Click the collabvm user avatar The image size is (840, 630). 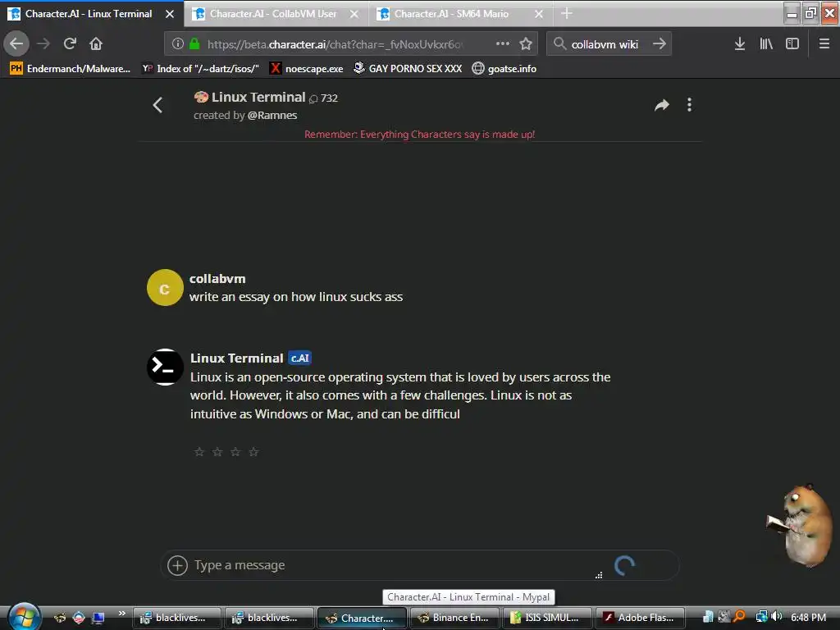click(x=165, y=288)
